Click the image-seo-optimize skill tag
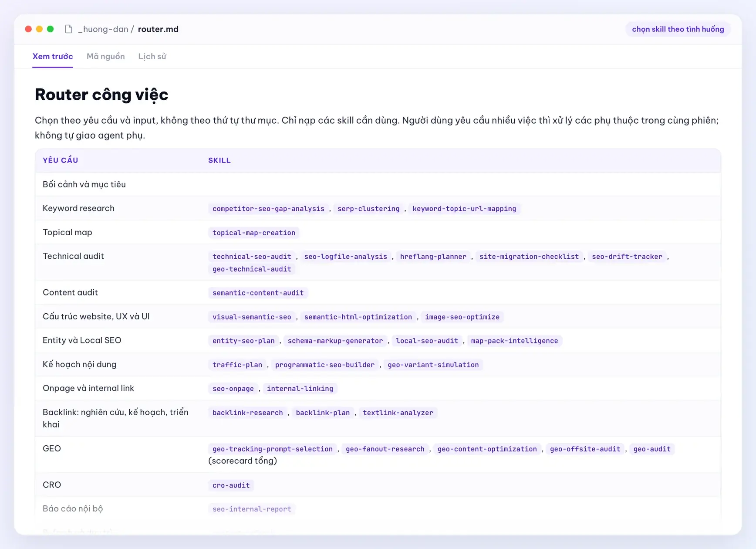Screen dimensions: 756x549 [462, 317]
